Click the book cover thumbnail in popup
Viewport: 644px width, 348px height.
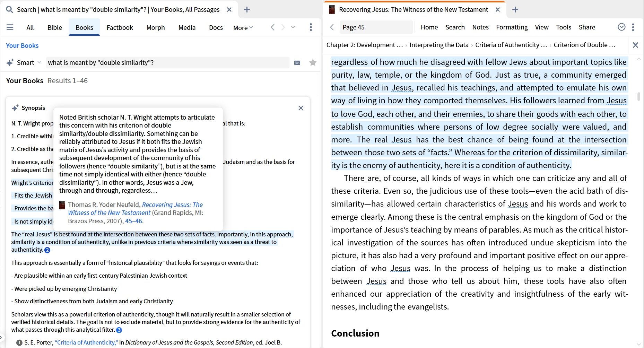coord(62,205)
